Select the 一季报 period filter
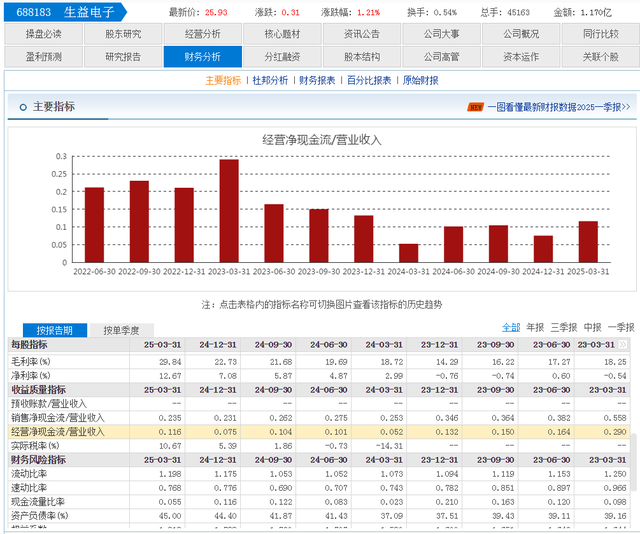Viewport: 640px width, 534px height. [x=621, y=327]
